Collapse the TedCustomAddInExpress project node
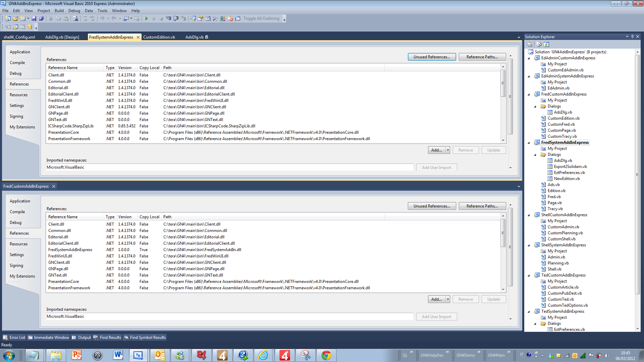The height and width of the screenshot is (362, 644). tap(529, 275)
